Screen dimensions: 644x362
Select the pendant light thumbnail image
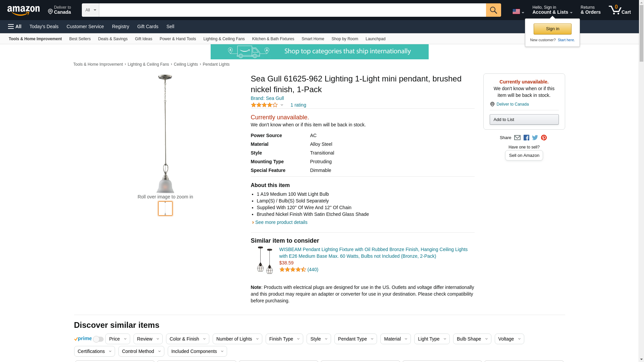tap(165, 208)
